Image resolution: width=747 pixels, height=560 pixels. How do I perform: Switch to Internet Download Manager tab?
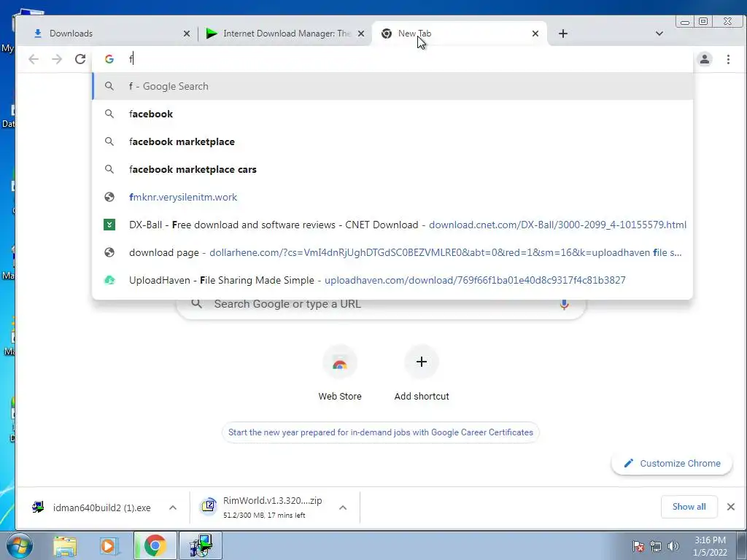coord(285,34)
